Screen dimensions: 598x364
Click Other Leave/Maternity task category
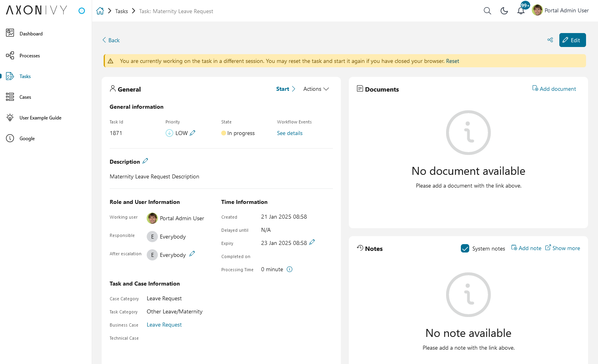tap(175, 311)
